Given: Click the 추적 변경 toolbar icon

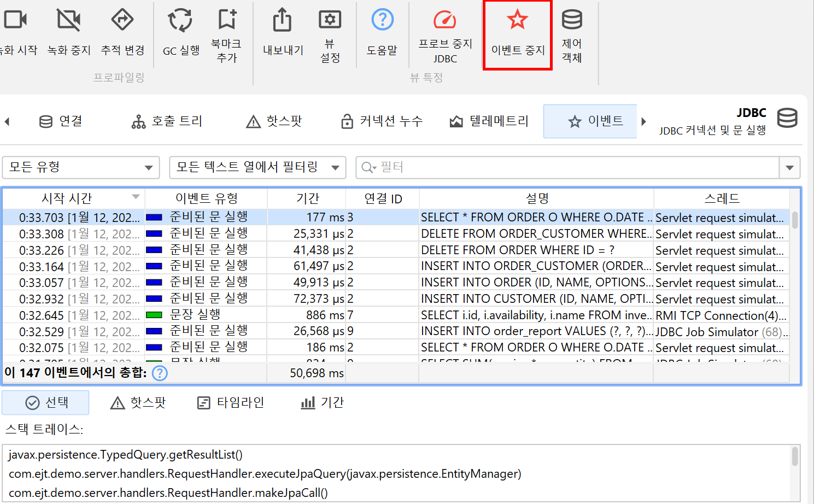Looking at the screenshot, I should 122,20.
